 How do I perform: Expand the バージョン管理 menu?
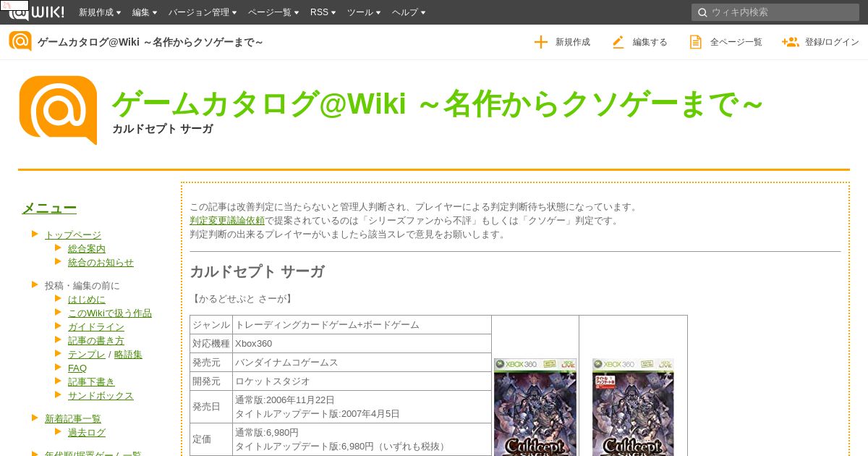click(203, 12)
